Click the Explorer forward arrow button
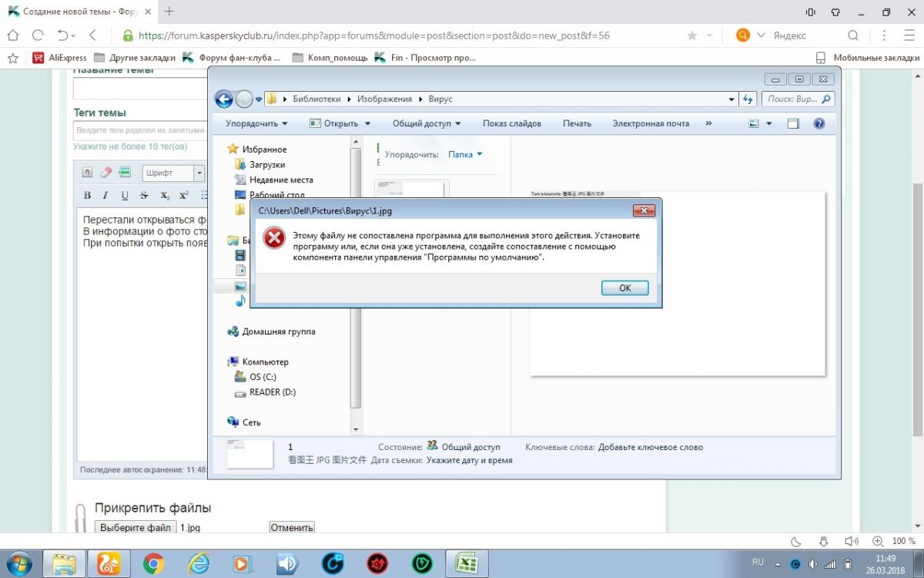924x578 pixels. (x=244, y=99)
